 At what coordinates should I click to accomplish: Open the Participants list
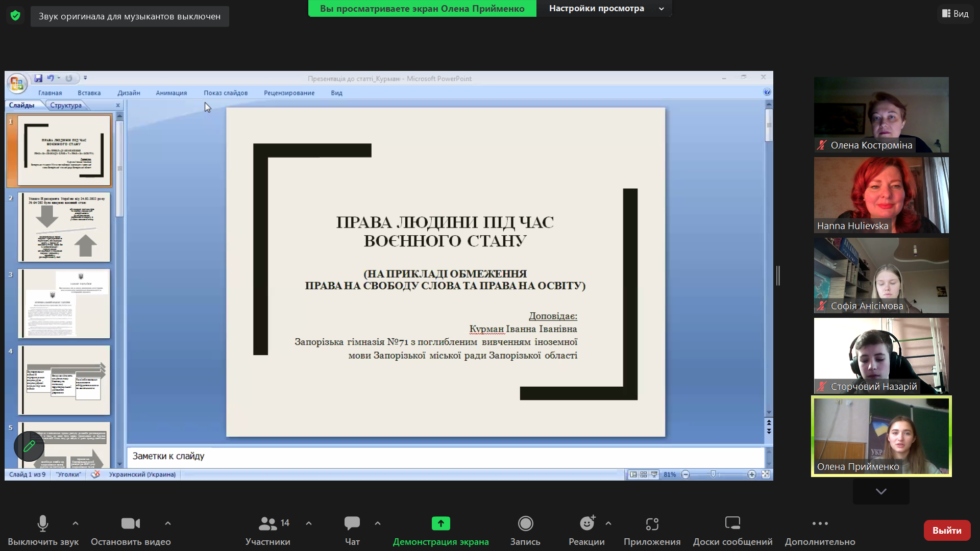(x=267, y=531)
